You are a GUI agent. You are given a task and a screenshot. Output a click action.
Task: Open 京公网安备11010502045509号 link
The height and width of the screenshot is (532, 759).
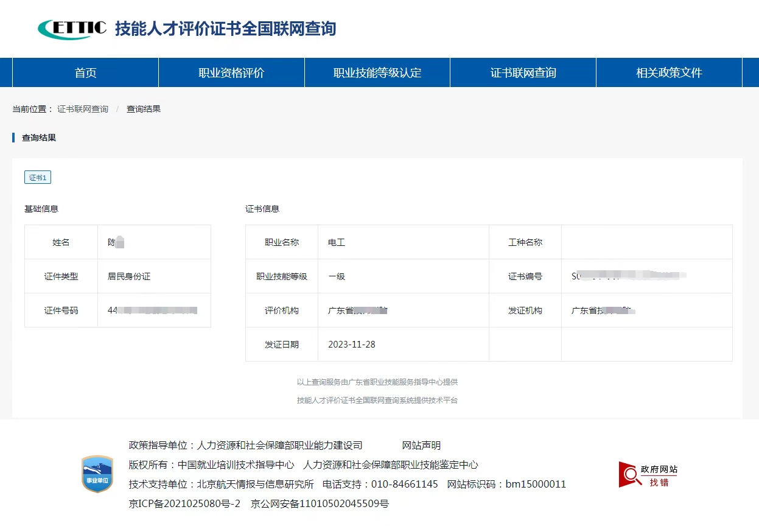pyautogui.click(x=320, y=503)
